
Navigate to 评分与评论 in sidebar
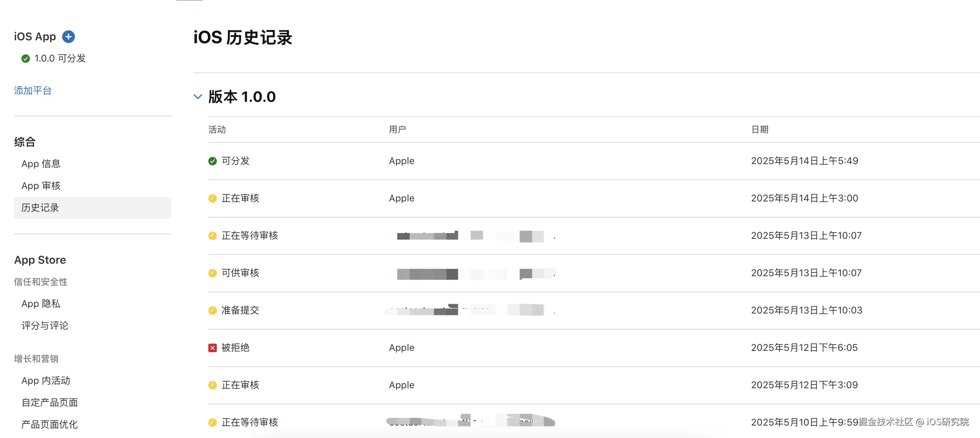click(45, 326)
